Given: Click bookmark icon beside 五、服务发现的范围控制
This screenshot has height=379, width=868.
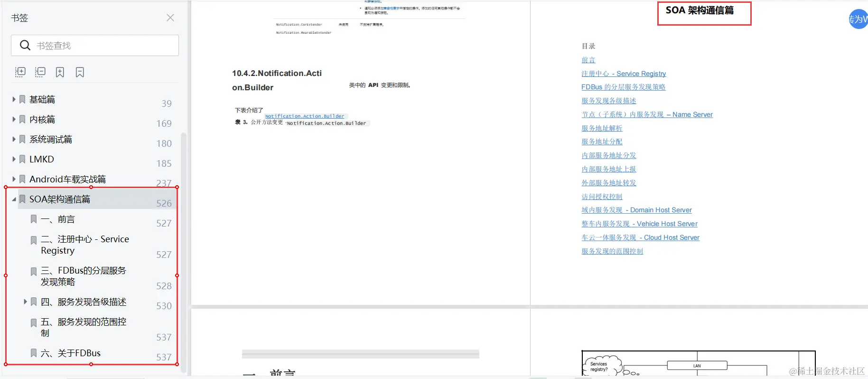Looking at the screenshot, I should coord(34,323).
